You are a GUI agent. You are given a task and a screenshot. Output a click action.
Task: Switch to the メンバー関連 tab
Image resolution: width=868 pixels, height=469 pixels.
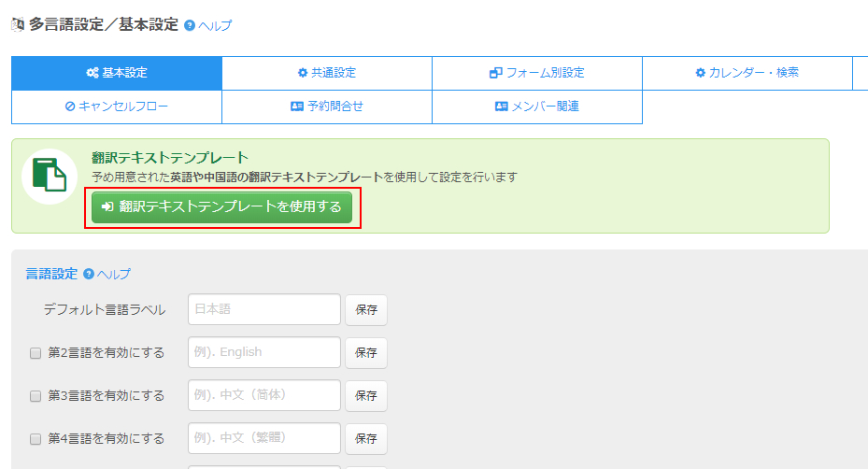point(537,107)
